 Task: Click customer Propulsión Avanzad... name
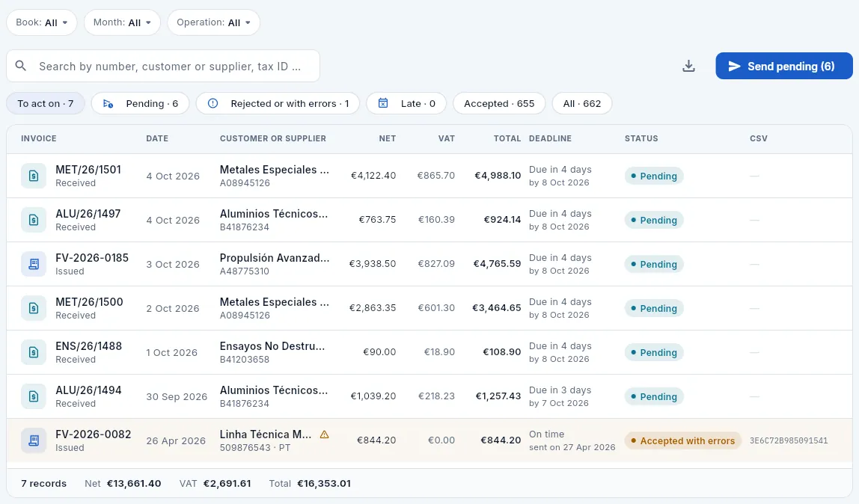(275, 258)
